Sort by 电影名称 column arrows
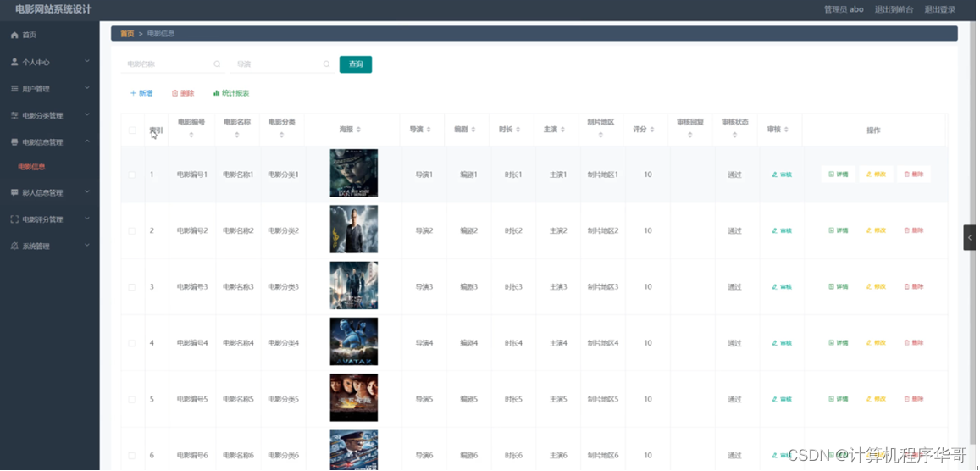 point(237,135)
